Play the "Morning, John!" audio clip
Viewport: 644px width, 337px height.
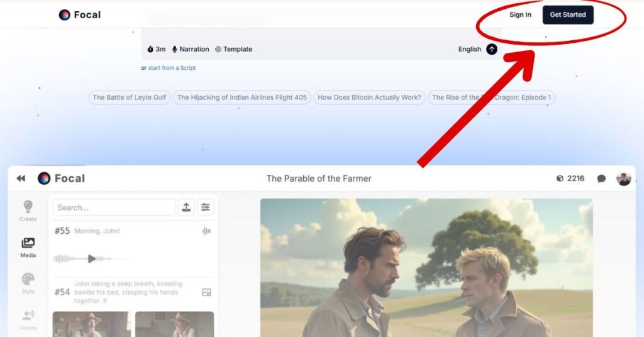click(92, 258)
